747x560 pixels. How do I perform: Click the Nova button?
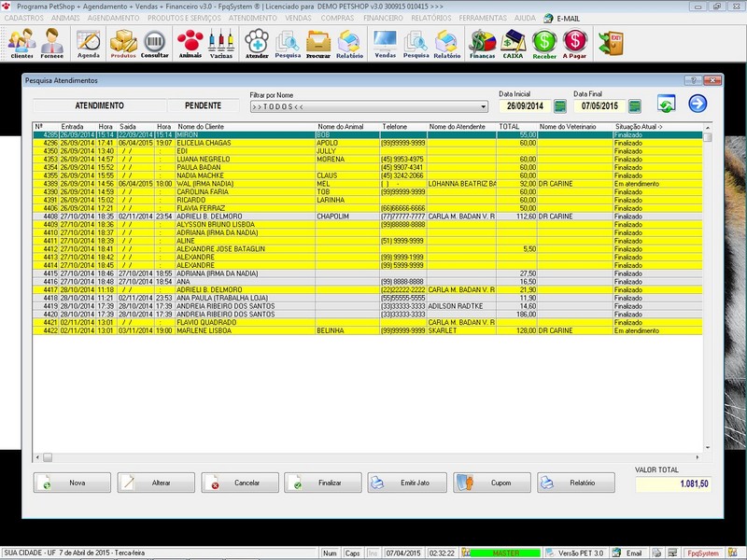(x=72, y=483)
